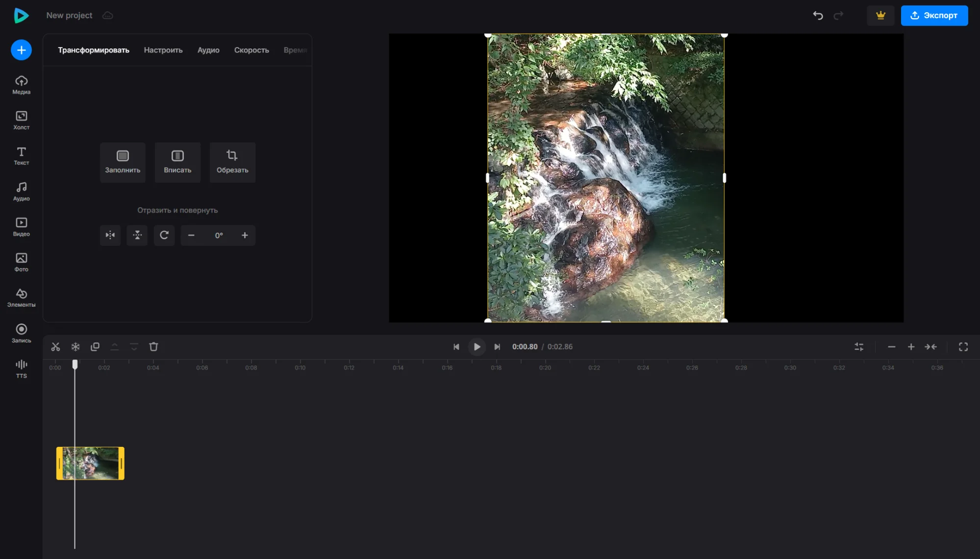Click the New project title
Viewport: 980px width, 559px height.
69,16
